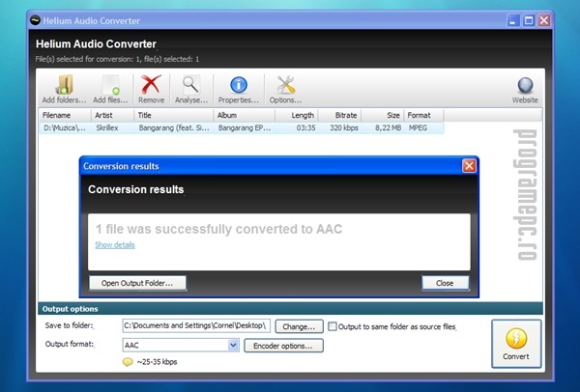580x392 pixels.
Task: Expand the Output format dropdown
Action: (233, 345)
